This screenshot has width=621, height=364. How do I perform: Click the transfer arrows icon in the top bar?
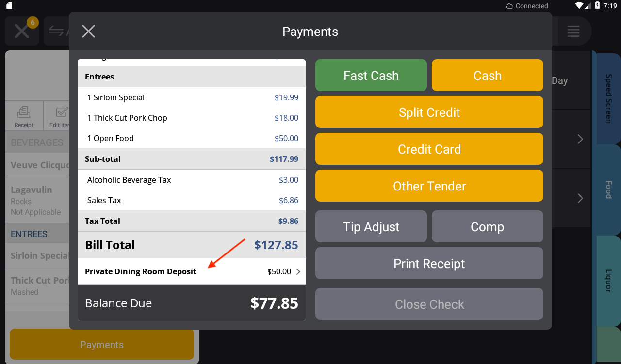tap(57, 32)
